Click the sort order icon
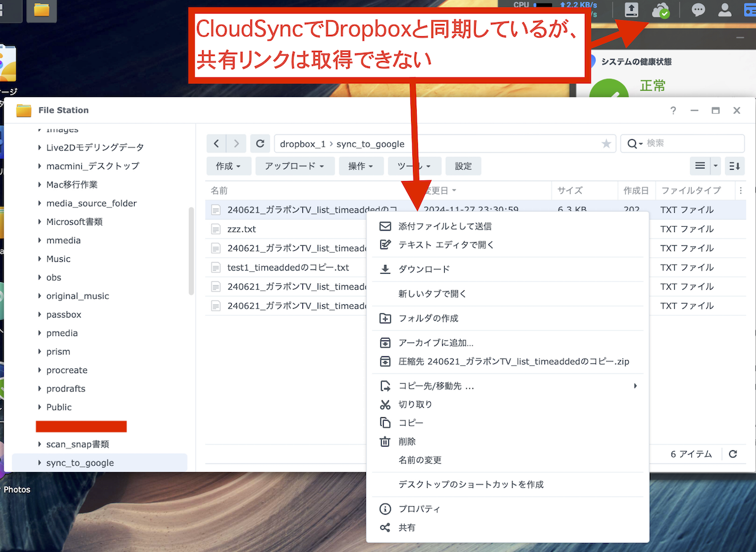Screen dimensions: 756x552 click(734, 166)
